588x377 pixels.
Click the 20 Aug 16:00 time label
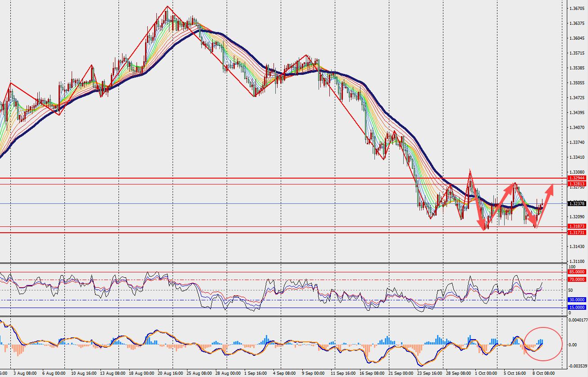170,373
